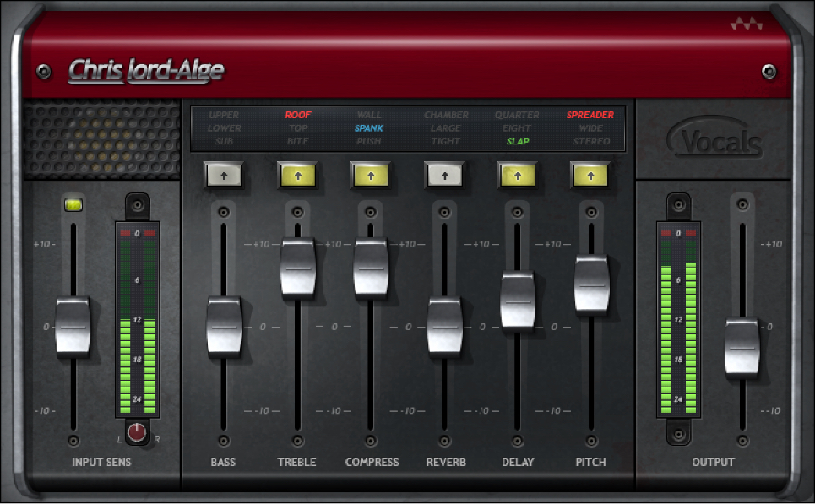
Task: Select the SLAP delay mode label
Action: (x=518, y=142)
